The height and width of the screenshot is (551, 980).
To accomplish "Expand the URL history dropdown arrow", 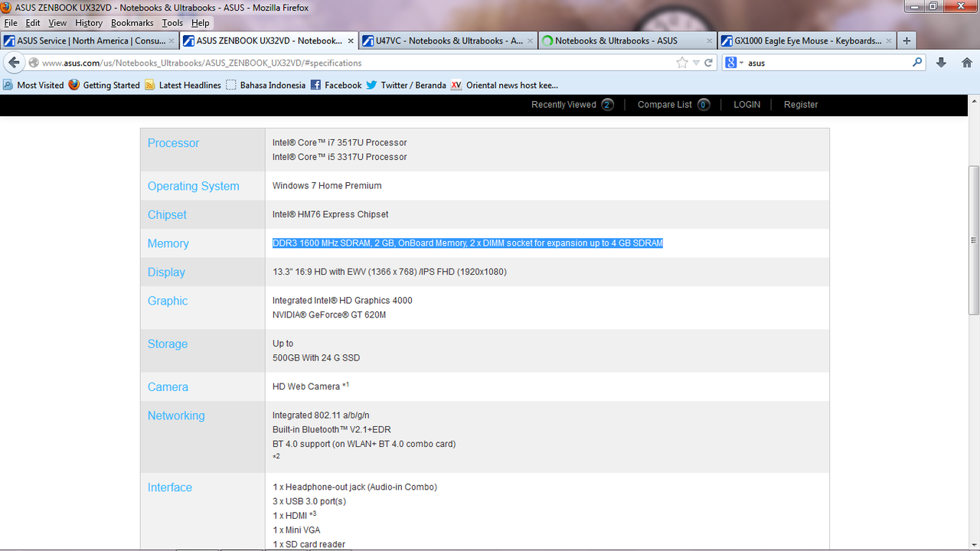I will (696, 63).
